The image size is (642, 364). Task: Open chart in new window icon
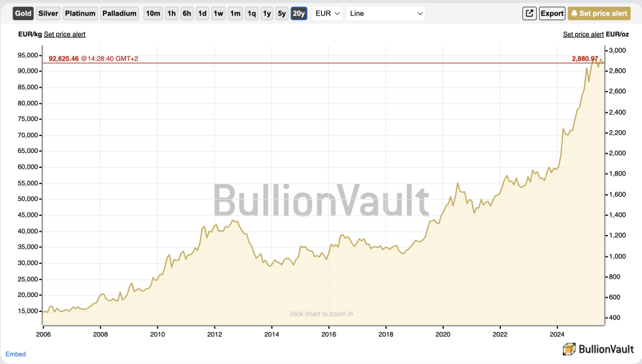coord(529,14)
